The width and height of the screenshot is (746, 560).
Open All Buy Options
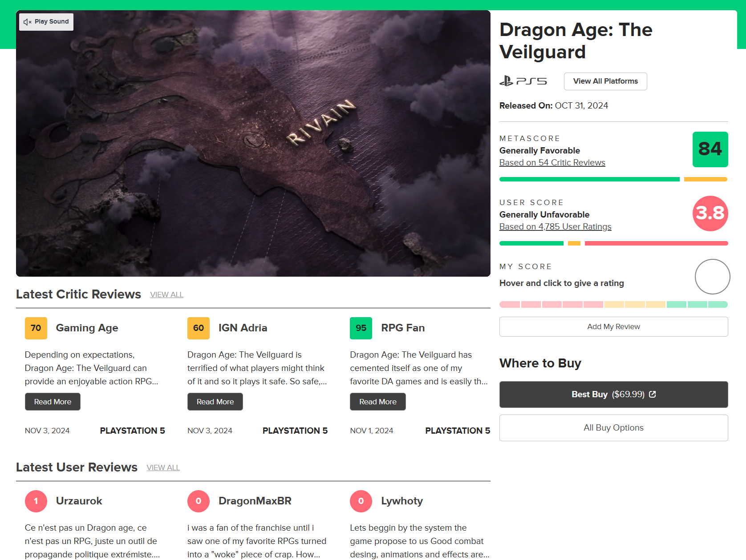tap(613, 428)
